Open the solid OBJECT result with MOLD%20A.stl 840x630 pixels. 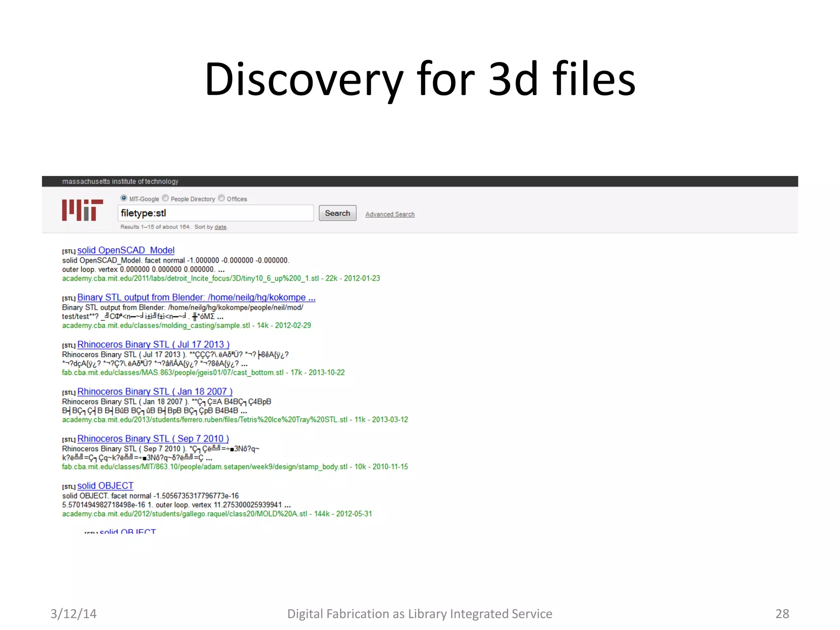pyautogui.click(x=105, y=486)
